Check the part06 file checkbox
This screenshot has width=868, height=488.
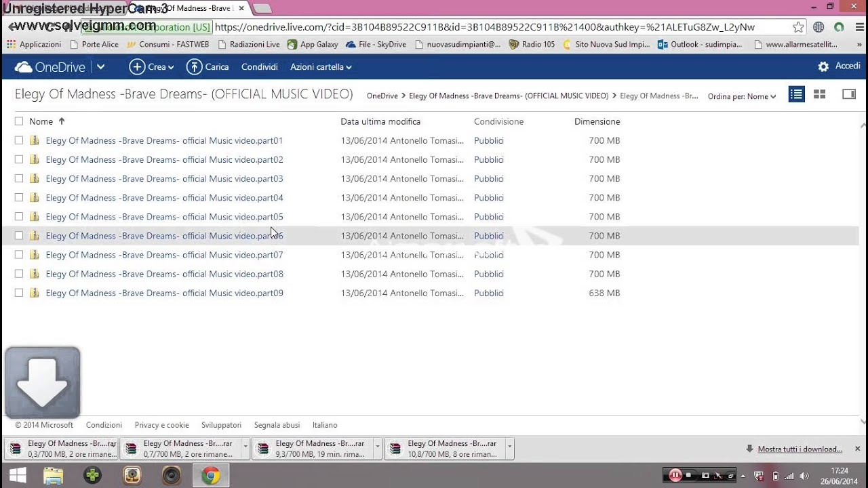click(19, 235)
